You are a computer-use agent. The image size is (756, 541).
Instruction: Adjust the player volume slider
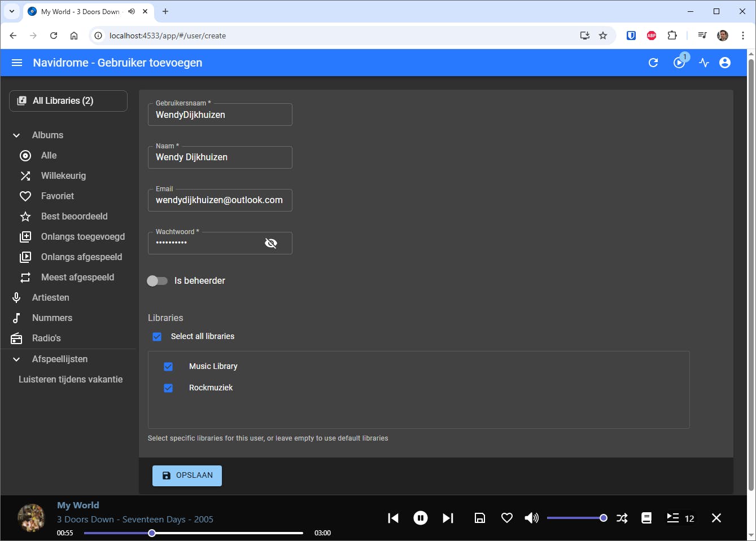tap(576, 518)
